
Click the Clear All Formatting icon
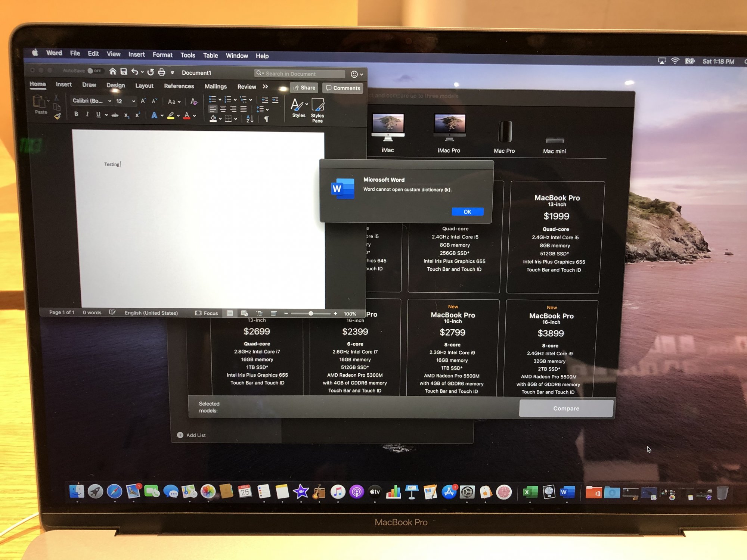point(193,102)
